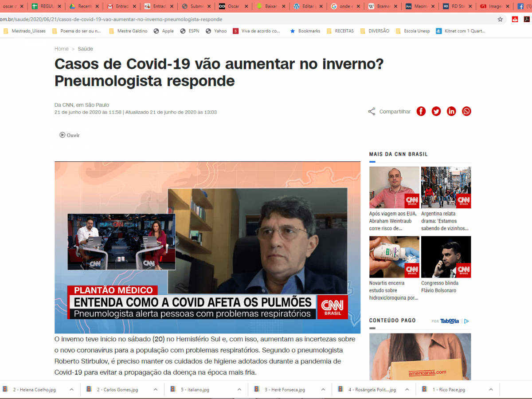This screenshot has height=399, width=532.
Task: Click the Novartis pills thumbnail
Action: point(394,257)
